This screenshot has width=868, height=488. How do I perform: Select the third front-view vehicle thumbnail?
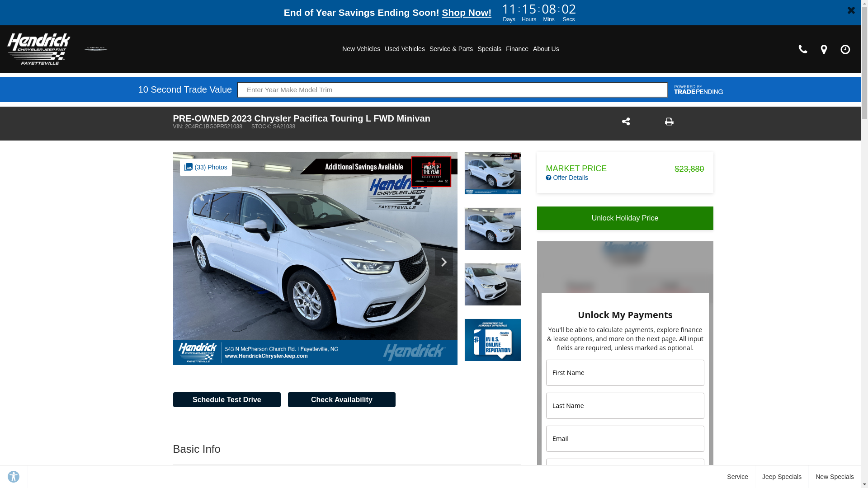(493, 284)
